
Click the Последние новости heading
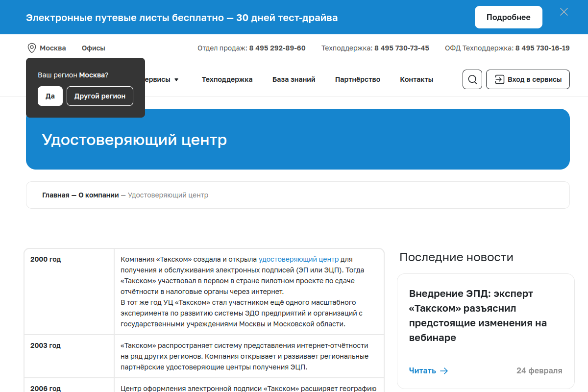456,257
